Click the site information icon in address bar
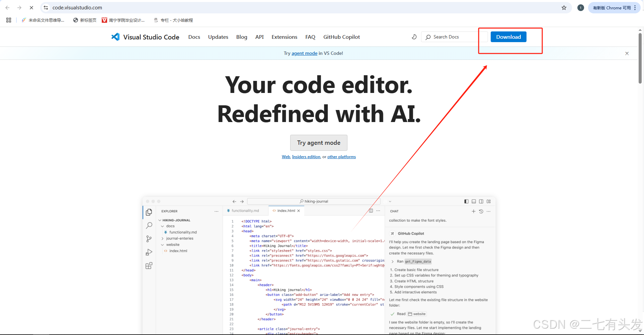The width and height of the screenshot is (644, 335). point(46,8)
